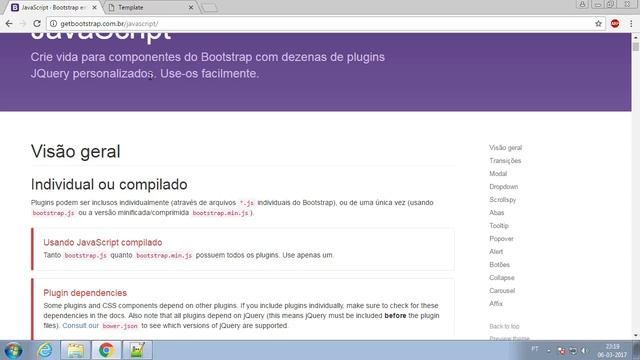The image size is (640, 360).
Task: Go to Botões section in sidebar
Action: tap(499, 265)
